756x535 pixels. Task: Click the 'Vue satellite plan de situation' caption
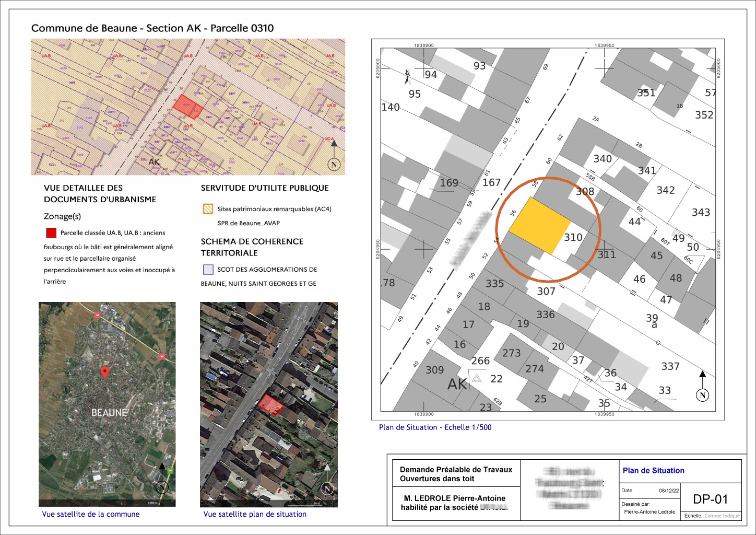point(255,514)
